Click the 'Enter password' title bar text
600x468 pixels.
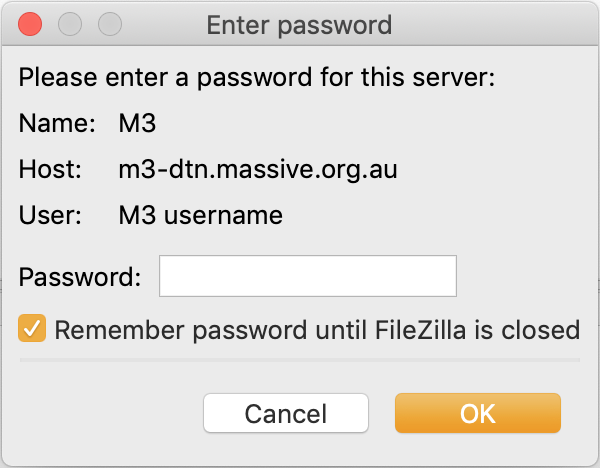point(299,25)
